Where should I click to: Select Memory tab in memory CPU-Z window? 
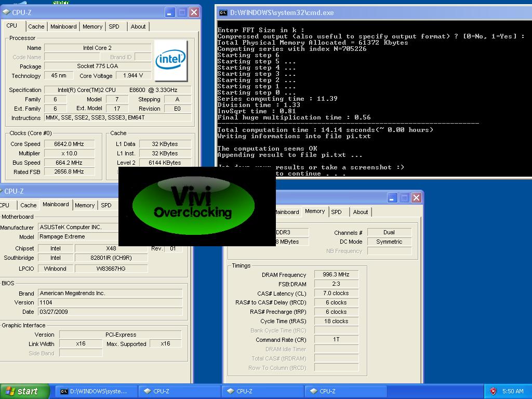(x=315, y=211)
